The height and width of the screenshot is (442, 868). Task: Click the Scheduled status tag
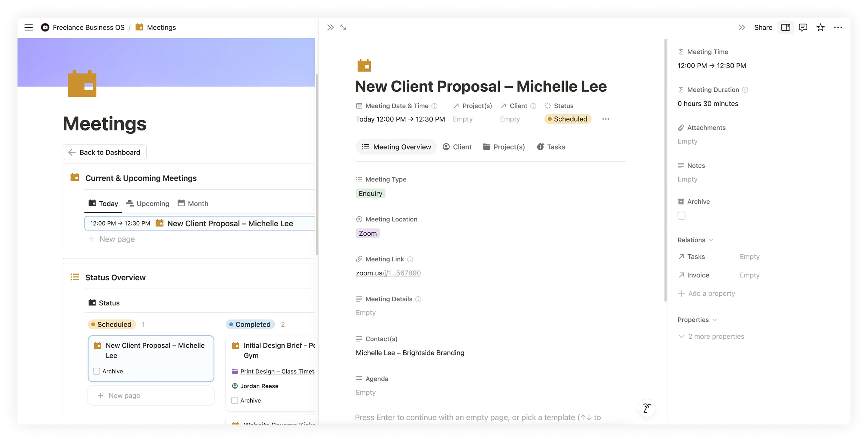coord(567,119)
